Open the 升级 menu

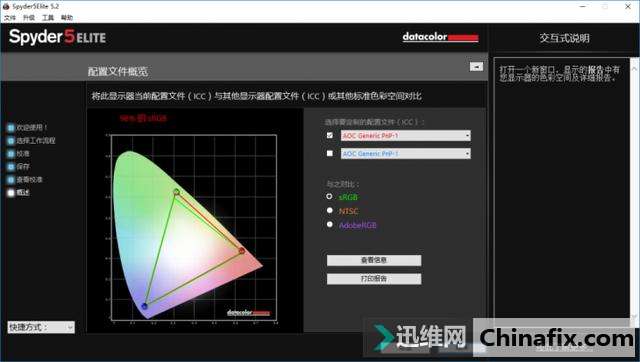click(x=29, y=18)
